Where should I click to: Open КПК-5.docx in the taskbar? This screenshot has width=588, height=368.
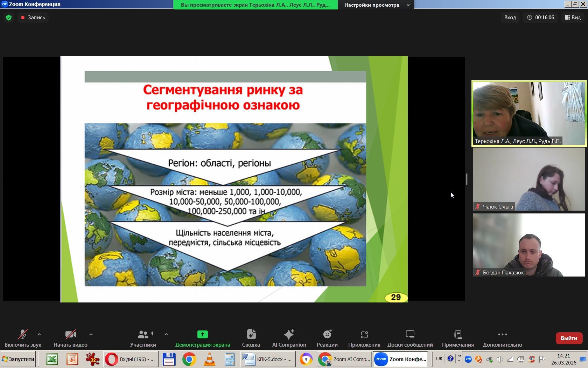point(268,359)
